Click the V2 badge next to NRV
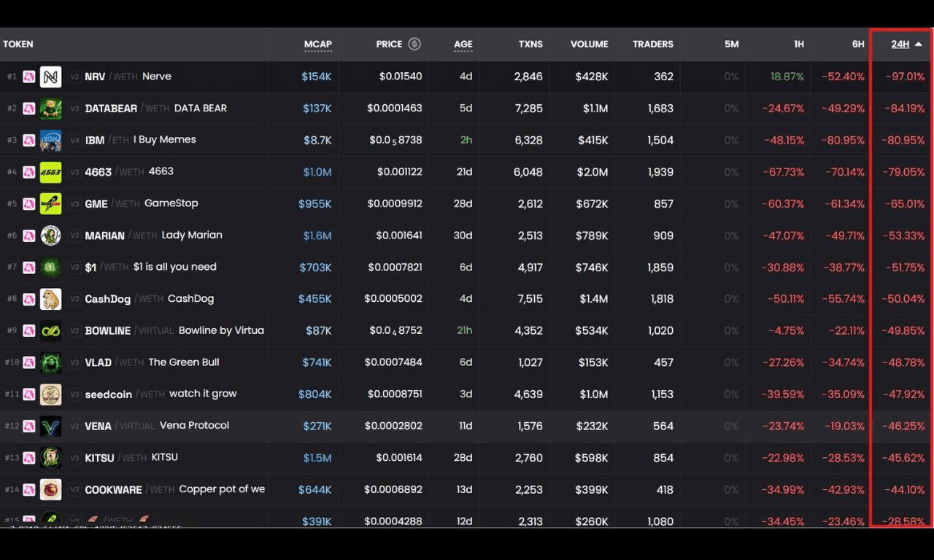Screen dimensions: 934x560 coord(74,77)
